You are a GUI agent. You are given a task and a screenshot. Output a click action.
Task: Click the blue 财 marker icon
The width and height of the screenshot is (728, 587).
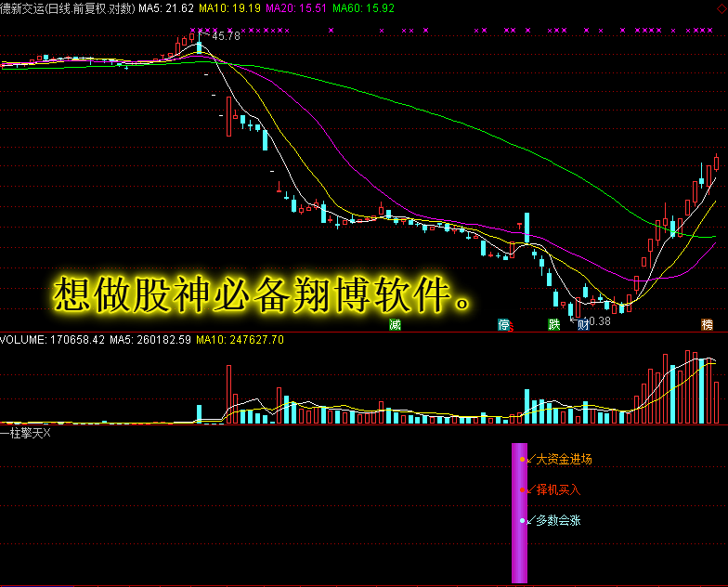583,325
